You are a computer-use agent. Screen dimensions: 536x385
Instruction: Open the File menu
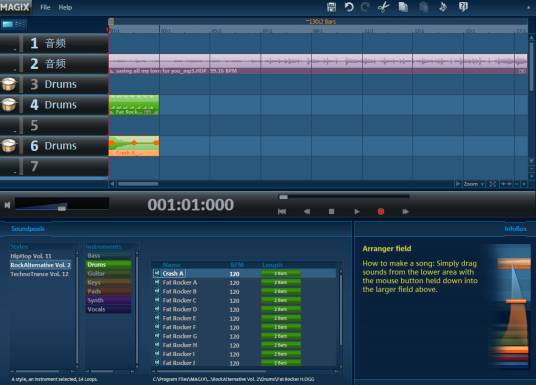(x=45, y=7)
